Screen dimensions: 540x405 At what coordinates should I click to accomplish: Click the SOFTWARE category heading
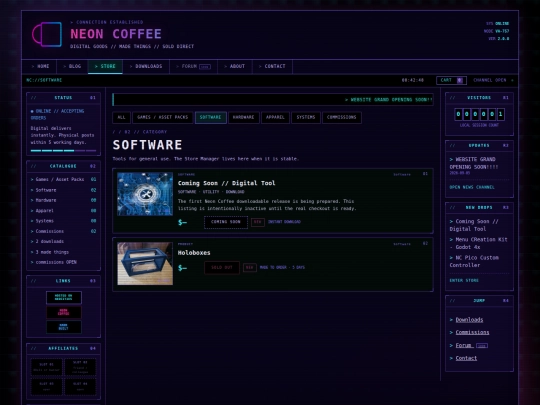(147, 145)
